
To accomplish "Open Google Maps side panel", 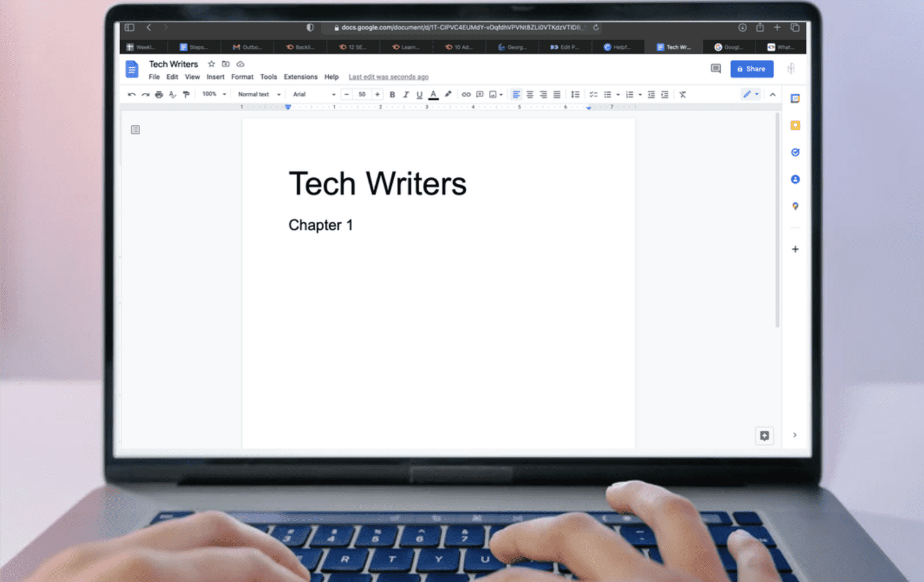I will click(795, 206).
